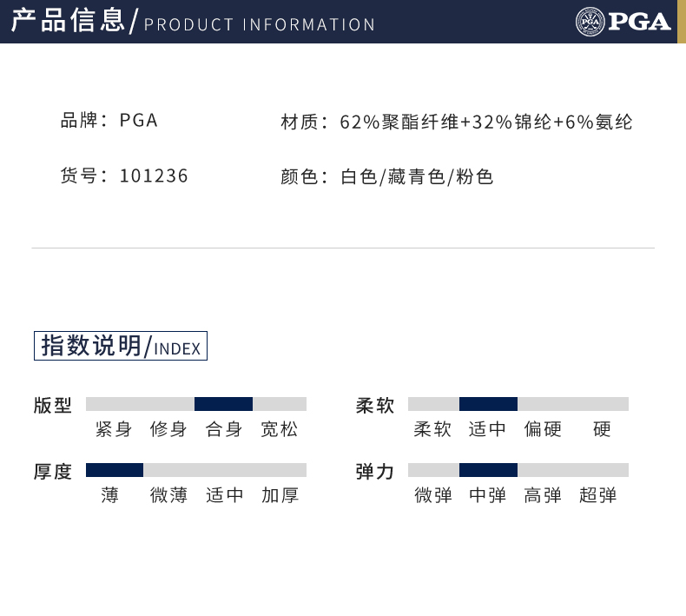Select the 偏硬 softness label
Image resolution: width=686 pixels, height=616 pixels.
[543, 429]
